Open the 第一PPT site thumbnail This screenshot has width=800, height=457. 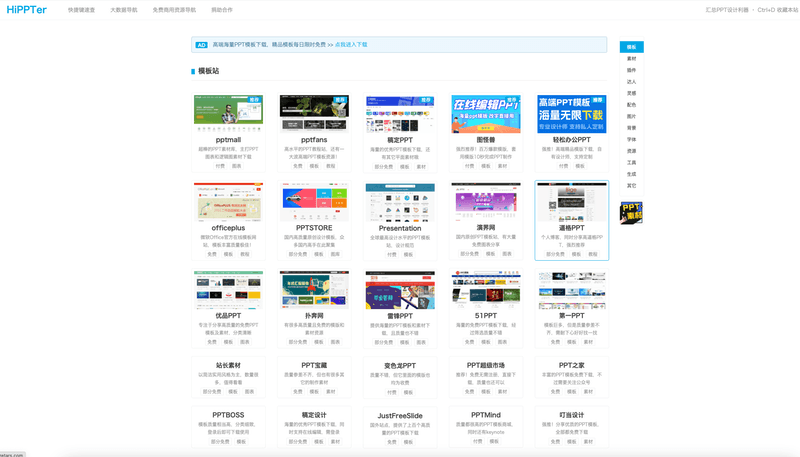[571, 290]
